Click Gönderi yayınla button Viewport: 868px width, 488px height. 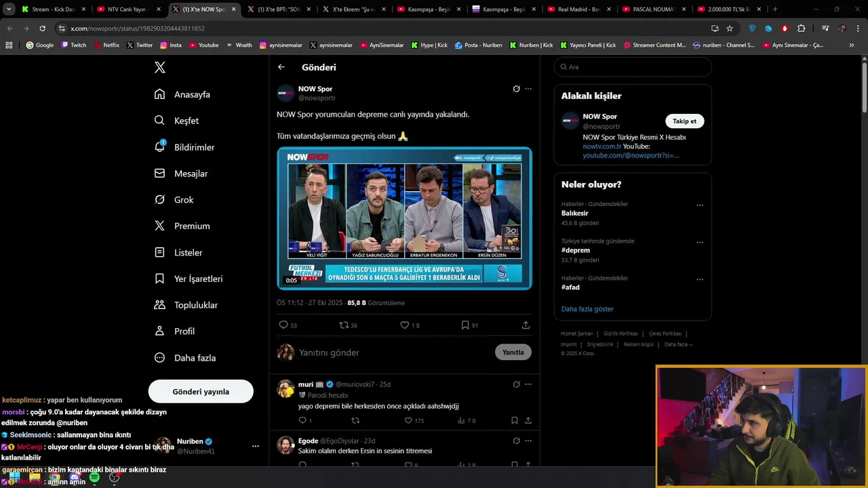[x=201, y=391]
